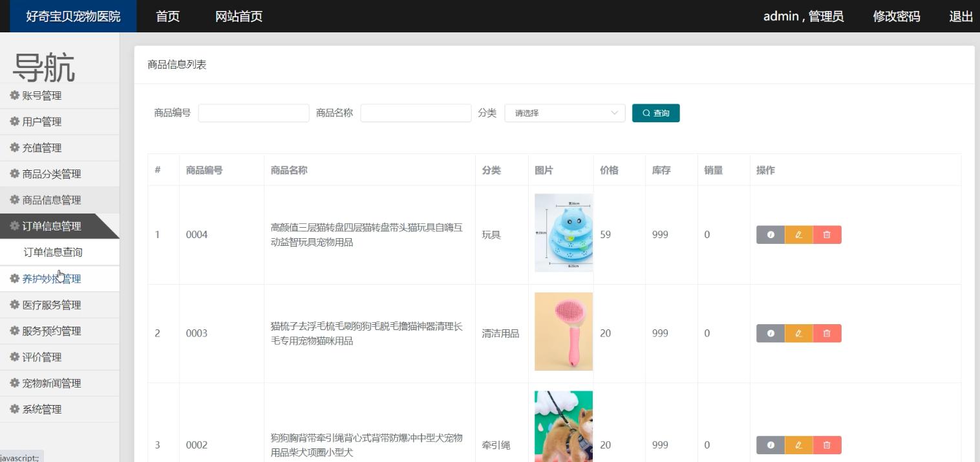Click the 查询 search button

click(x=655, y=113)
